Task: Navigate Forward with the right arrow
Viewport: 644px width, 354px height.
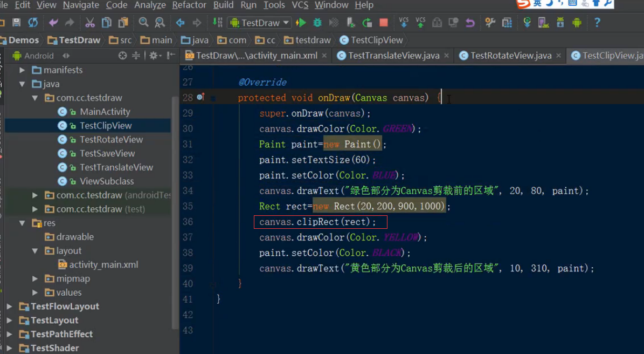Action: [x=197, y=23]
